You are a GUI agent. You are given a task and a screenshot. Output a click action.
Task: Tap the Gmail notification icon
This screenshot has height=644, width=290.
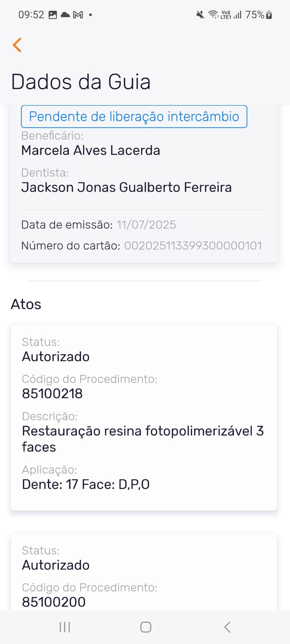click(78, 15)
